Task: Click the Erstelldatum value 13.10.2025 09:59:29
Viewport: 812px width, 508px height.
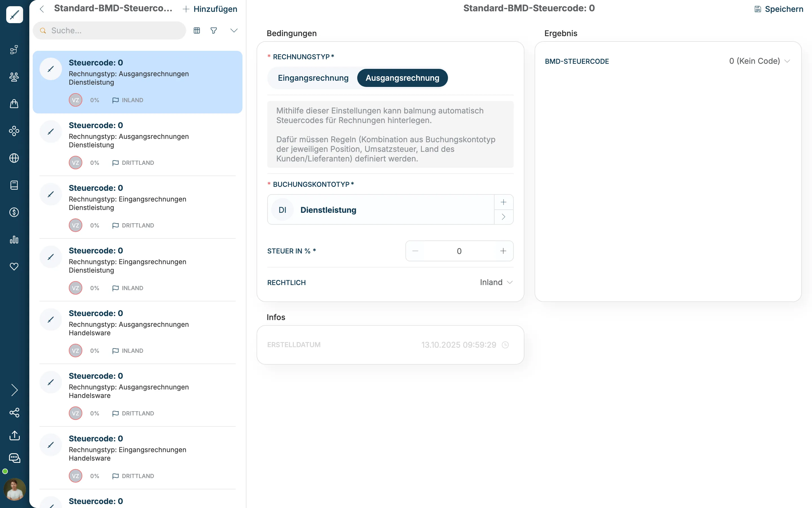Action: pyautogui.click(x=459, y=345)
